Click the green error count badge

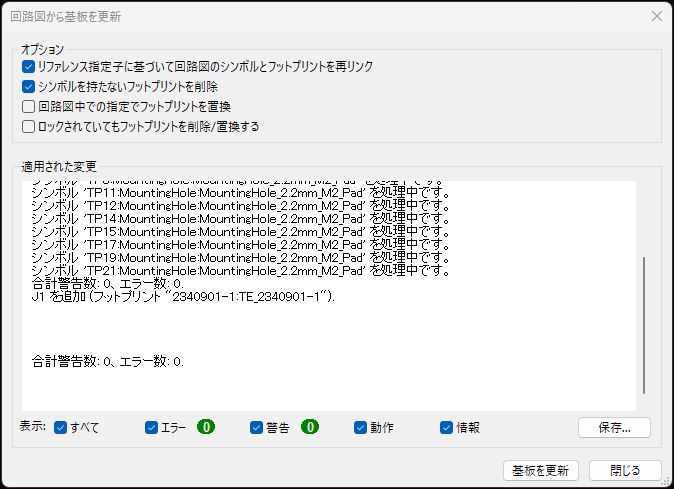click(x=206, y=427)
